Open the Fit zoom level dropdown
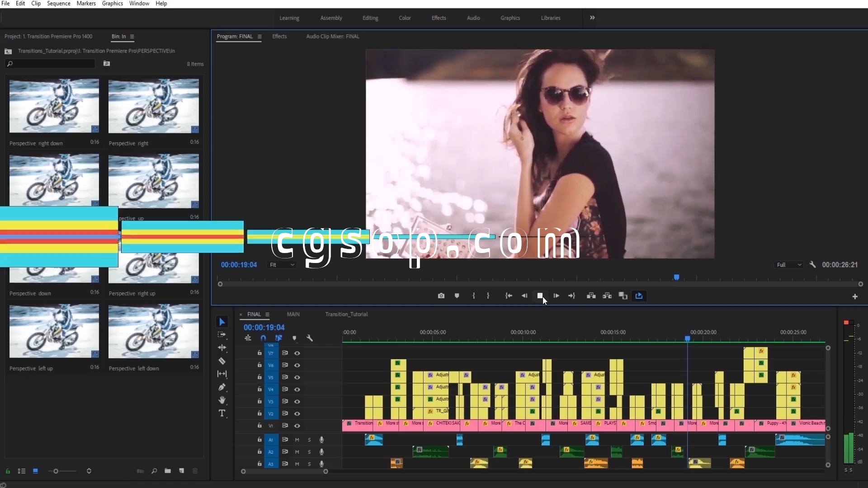Viewport: 868px width, 488px height. coord(282,265)
